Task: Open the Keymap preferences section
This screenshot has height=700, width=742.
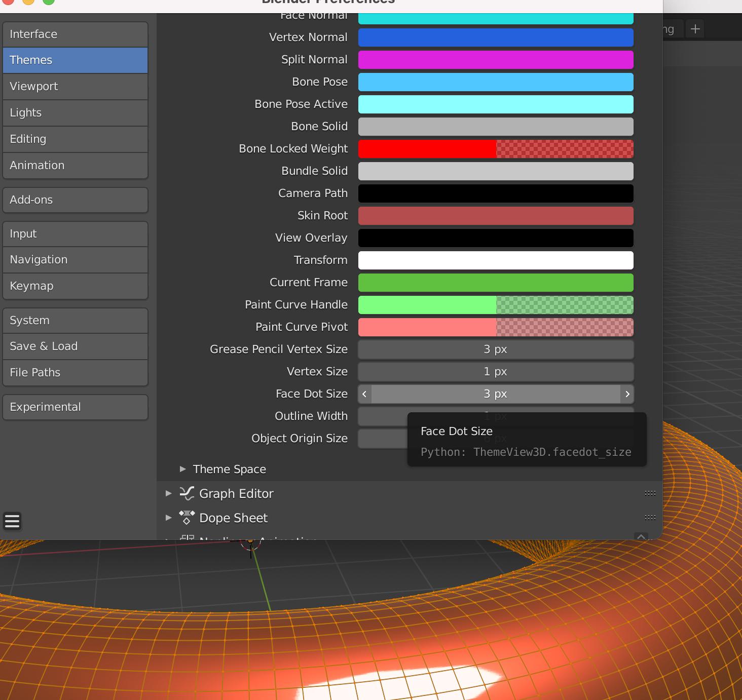Action: [75, 286]
